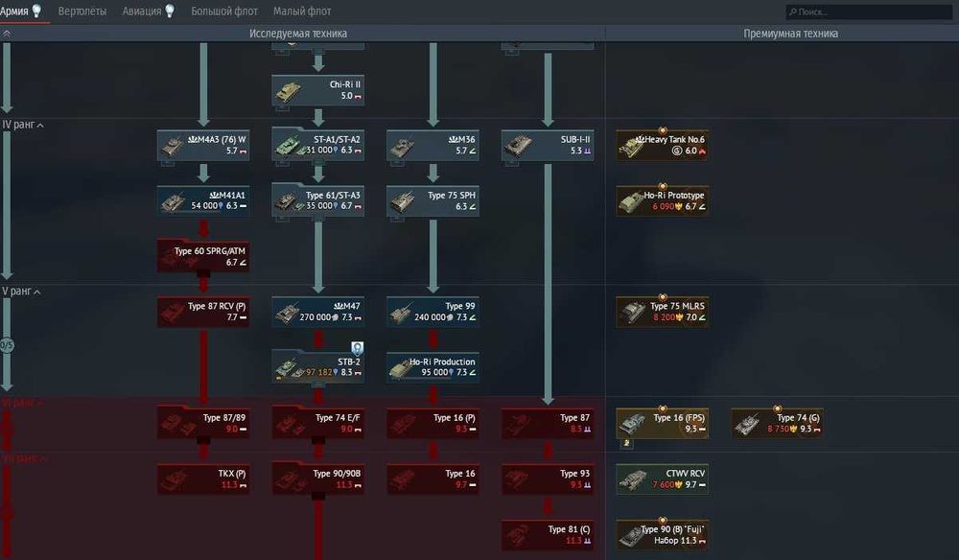Image resolution: width=959 pixels, height=560 pixels.
Task: Click the small badge under Type 16 (FPS)
Action: coord(626,443)
